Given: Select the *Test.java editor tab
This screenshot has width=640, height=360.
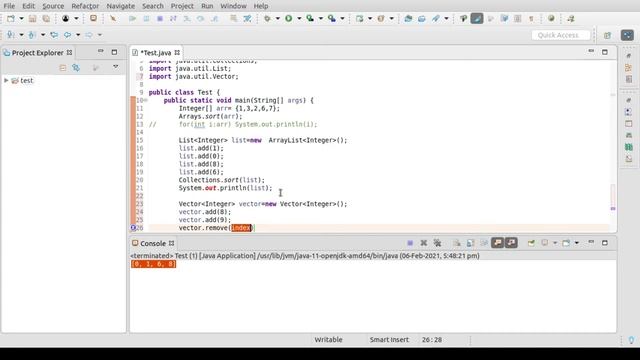Looking at the screenshot, I should click(156, 53).
